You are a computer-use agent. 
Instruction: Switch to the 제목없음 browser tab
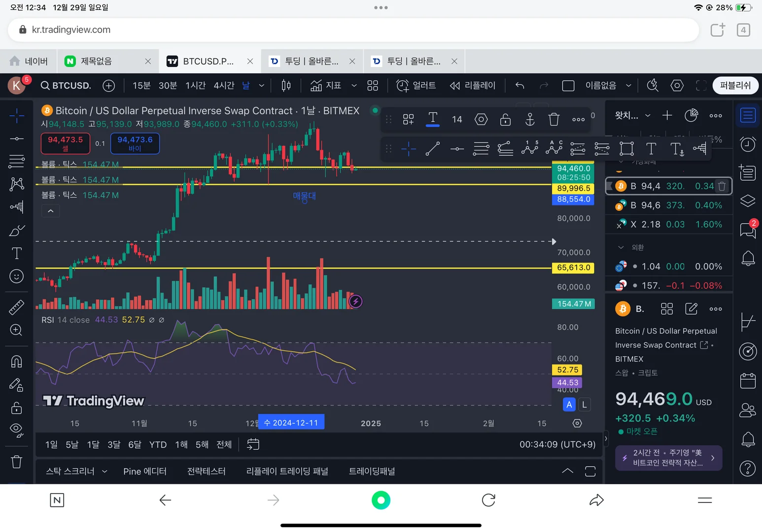[x=107, y=61]
